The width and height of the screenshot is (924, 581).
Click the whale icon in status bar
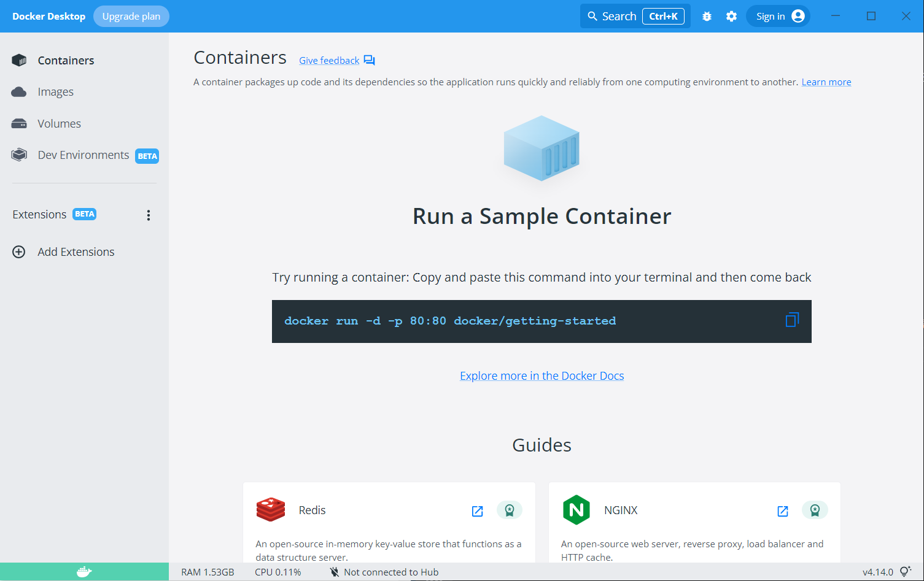point(83,571)
